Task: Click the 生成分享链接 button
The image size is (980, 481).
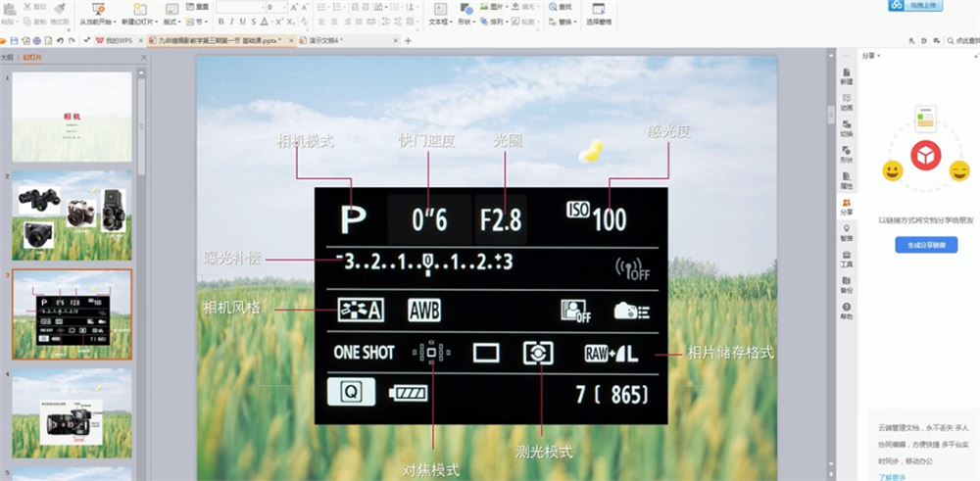Action: [926, 245]
